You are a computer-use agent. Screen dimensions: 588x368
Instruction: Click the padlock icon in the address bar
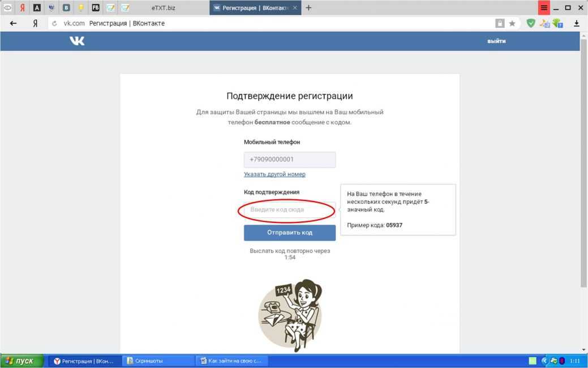[x=500, y=23]
